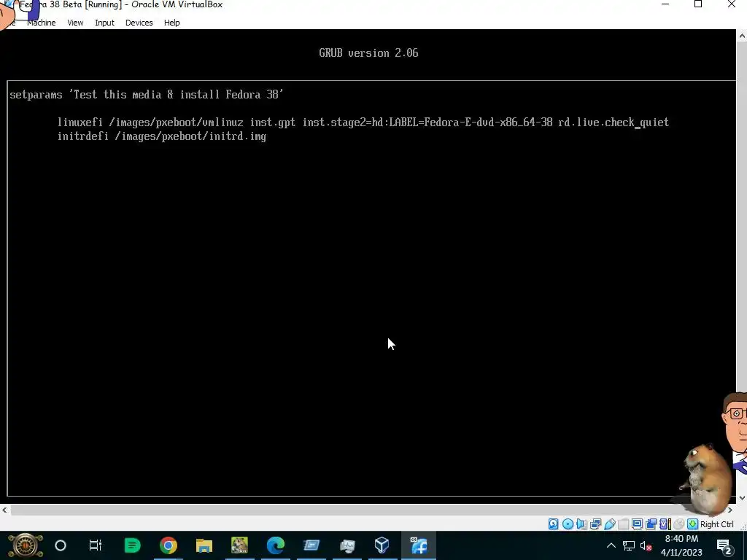Launch Microsoft Edge from taskbar
Viewport: 747px width, 560px height.
pyautogui.click(x=275, y=545)
